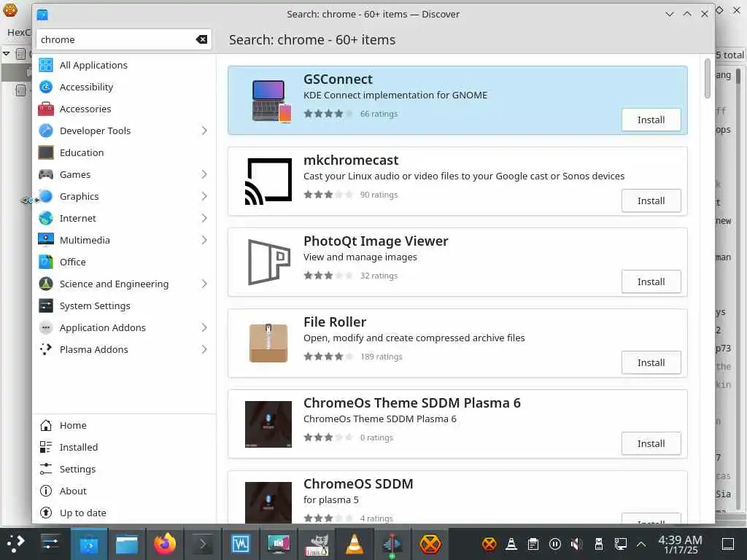Screen dimensions: 747x560
Task: Expand the Multimedia subcategories arrow
Action: tap(204, 241)
